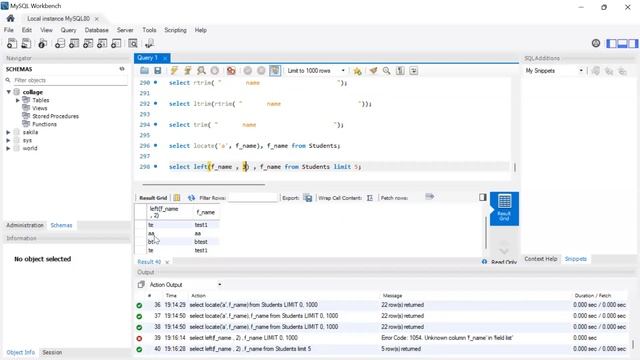Expand the world schema
Screen dimensions: 640x360
tap(8, 148)
